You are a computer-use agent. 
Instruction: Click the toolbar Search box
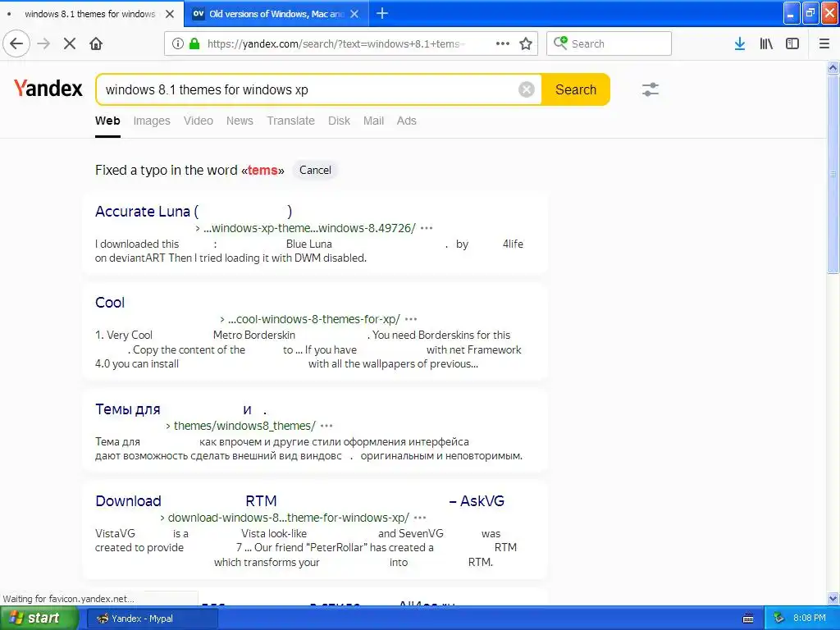609,43
